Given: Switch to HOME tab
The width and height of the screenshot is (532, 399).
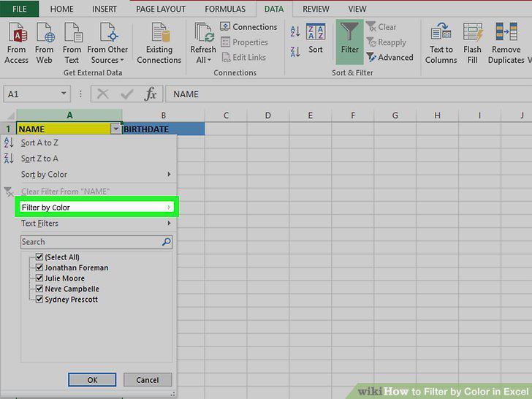Looking at the screenshot, I should click(61, 9).
